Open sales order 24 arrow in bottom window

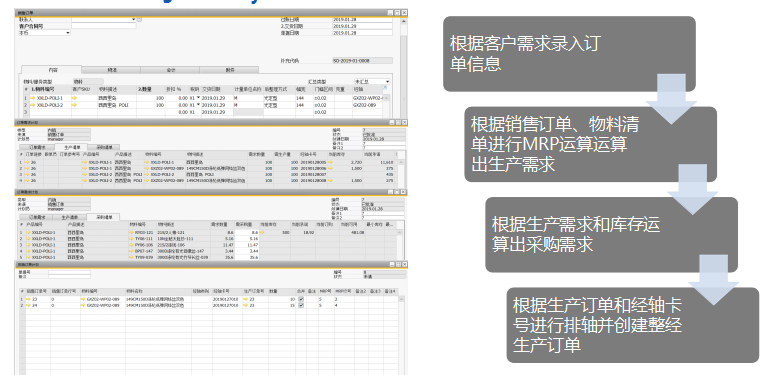point(28,306)
